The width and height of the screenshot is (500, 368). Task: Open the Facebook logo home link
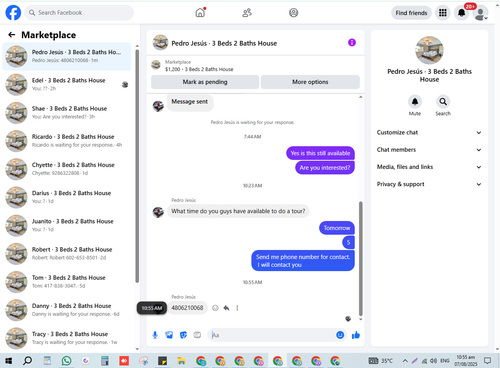(x=13, y=13)
